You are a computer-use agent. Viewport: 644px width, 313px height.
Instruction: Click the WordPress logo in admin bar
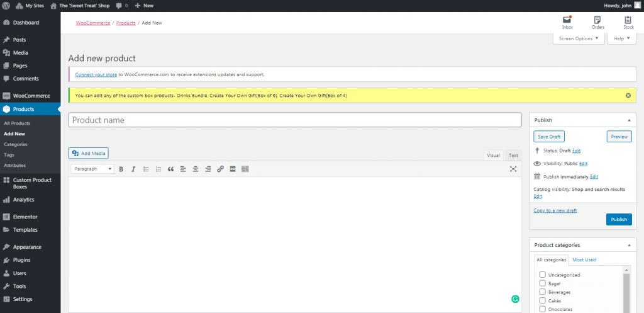(x=6, y=6)
